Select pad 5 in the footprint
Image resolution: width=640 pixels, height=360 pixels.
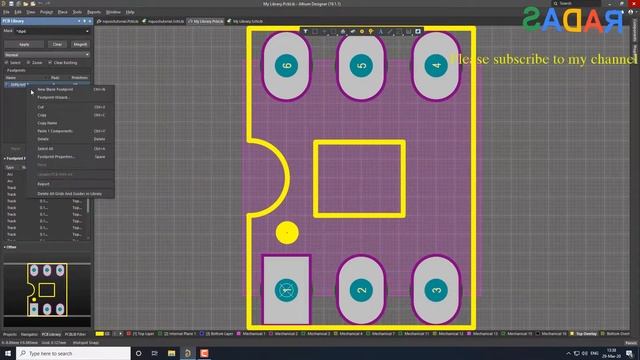361,66
